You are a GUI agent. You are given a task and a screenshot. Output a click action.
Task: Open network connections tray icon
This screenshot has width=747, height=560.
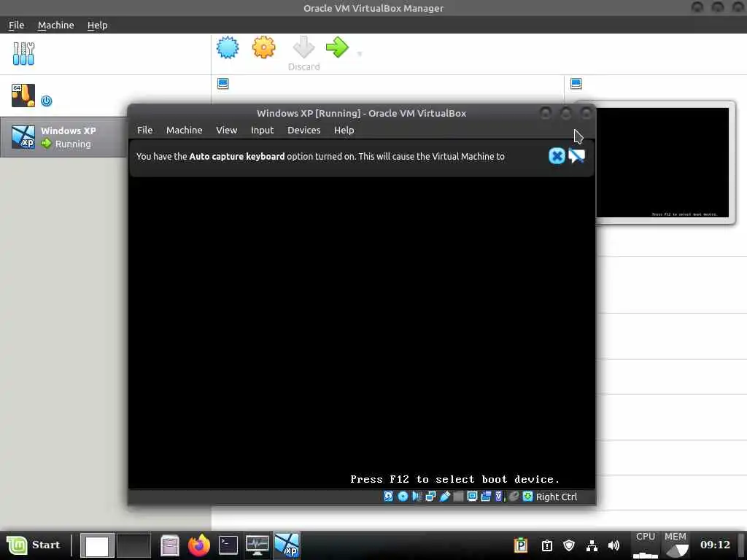pos(592,545)
